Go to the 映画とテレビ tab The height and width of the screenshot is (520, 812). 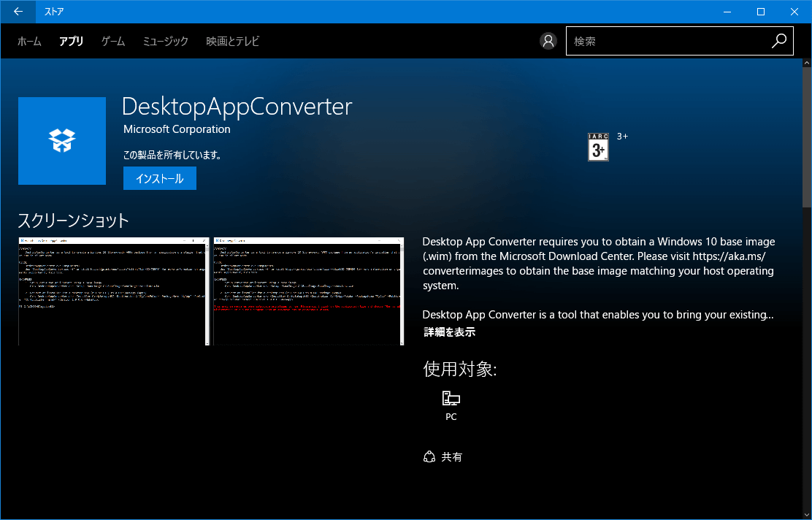(x=233, y=42)
